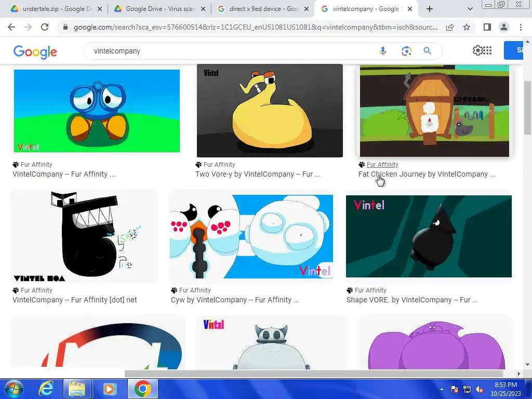This screenshot has width=532, height=399.
Task: Go to Google homepage via logo
Action: (x=35, y=52)
